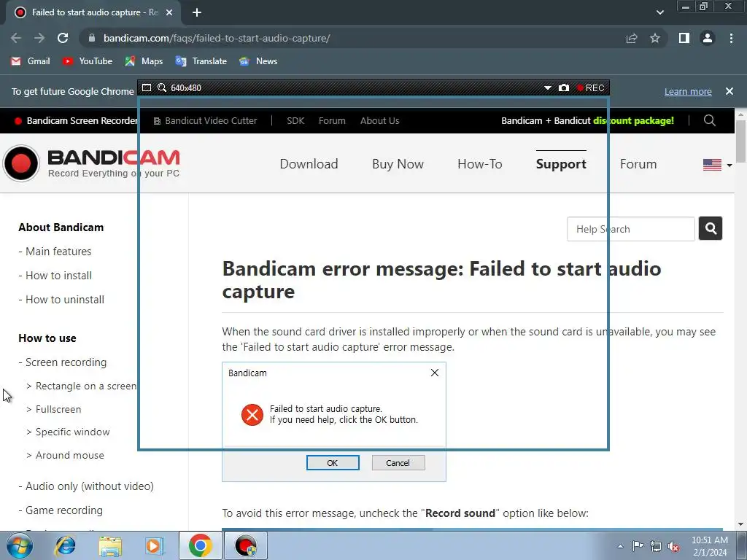Click the discount package promo link
This screenshot has height=560, width=747.
(x=587, y=121)
